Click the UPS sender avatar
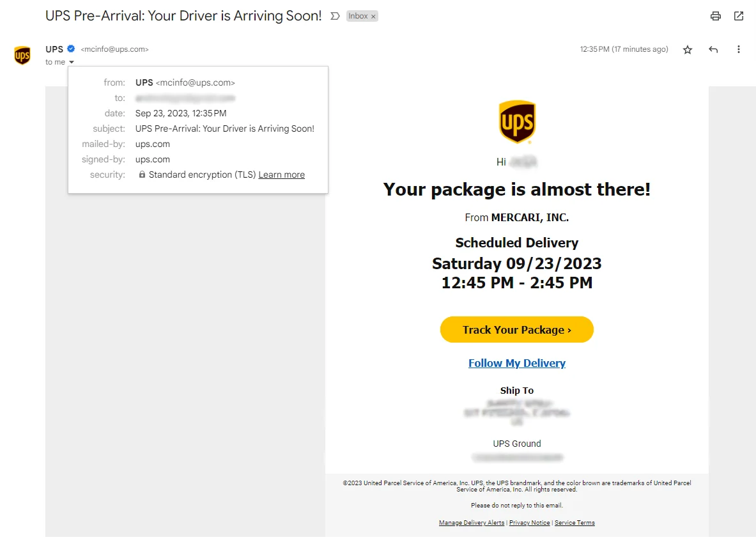The width and height of the screenshot is (756, 551). coord(22,55)
